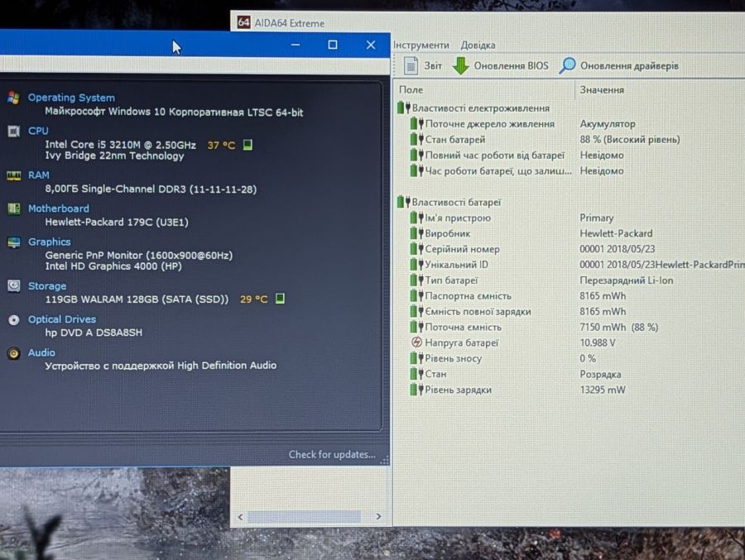Image resolution: width=745 pixels, height=560 pixels.
Task: Click the Перезарядний Li-Ion value
Action: click(x=627, y=280)
